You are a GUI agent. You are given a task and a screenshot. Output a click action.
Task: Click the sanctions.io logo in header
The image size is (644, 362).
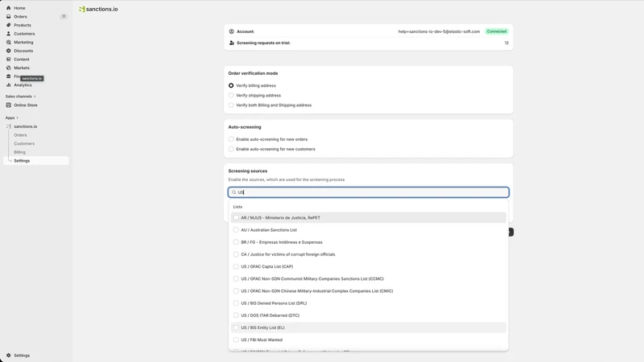98,9
